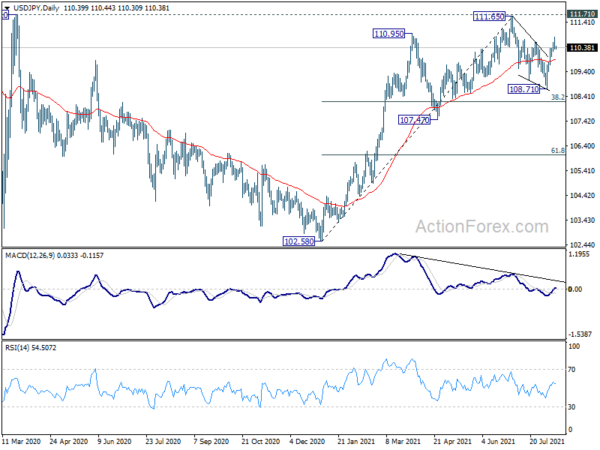Click the 108.710 price label
600x450 pixels.
tap(524, 89)
